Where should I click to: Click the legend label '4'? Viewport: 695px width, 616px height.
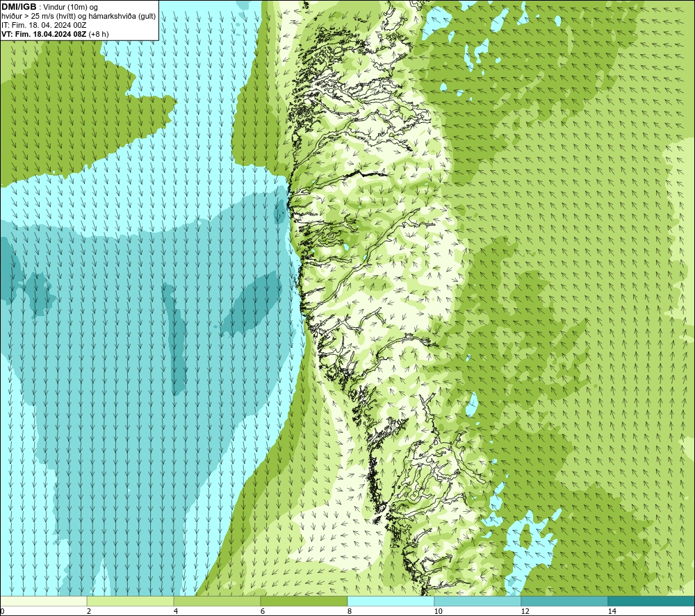pyautogui.click(x=176, y=611)
